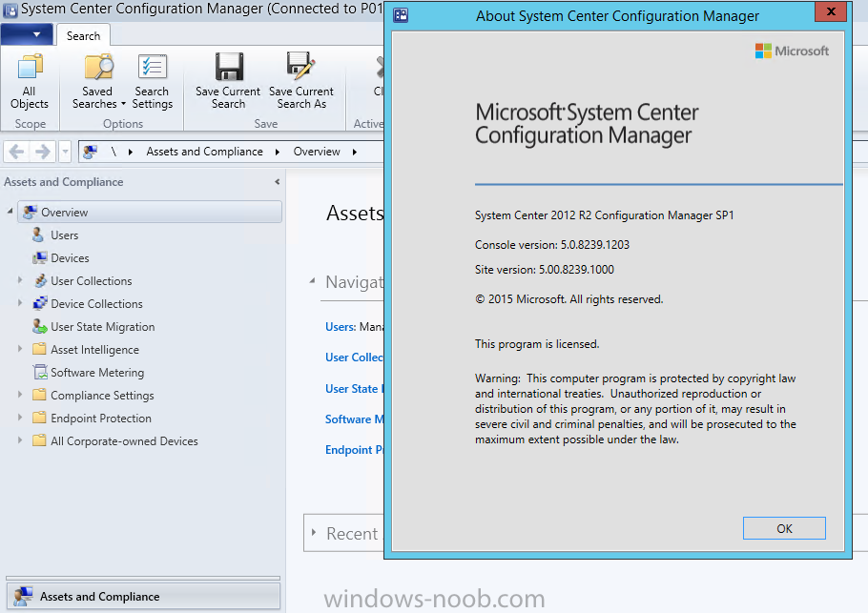The height and width of the screenshot is (613, 868).
Task: Open the Users navigation link
Action: coord(340,327)
